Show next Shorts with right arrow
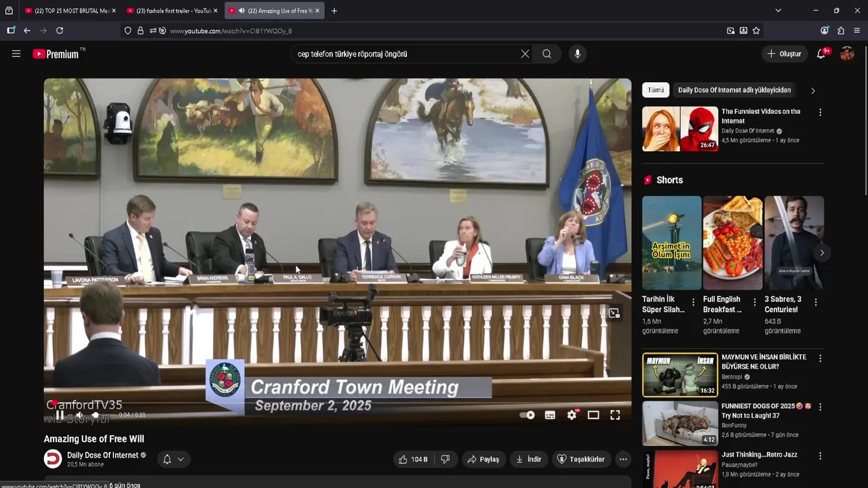 pyautogui.click(x=821, y=253)
